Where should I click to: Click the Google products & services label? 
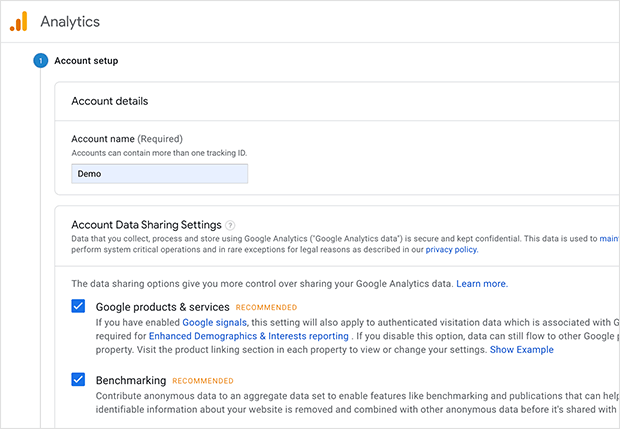click(163, 307)
